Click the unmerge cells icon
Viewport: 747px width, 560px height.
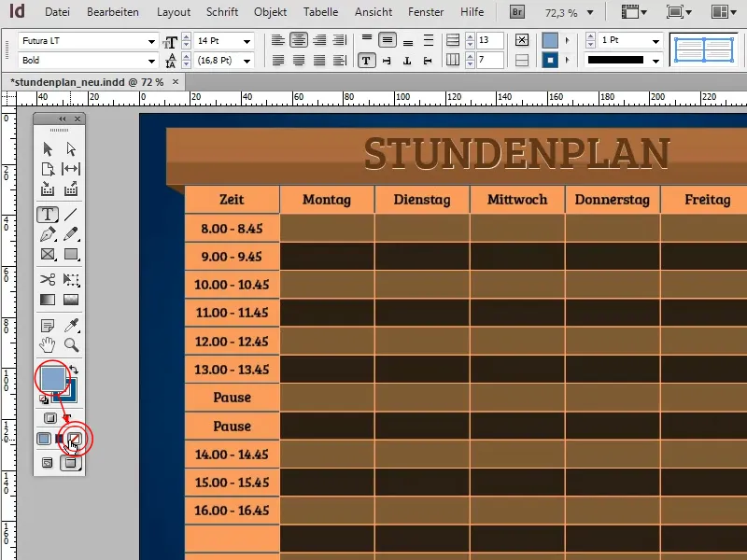522,60
